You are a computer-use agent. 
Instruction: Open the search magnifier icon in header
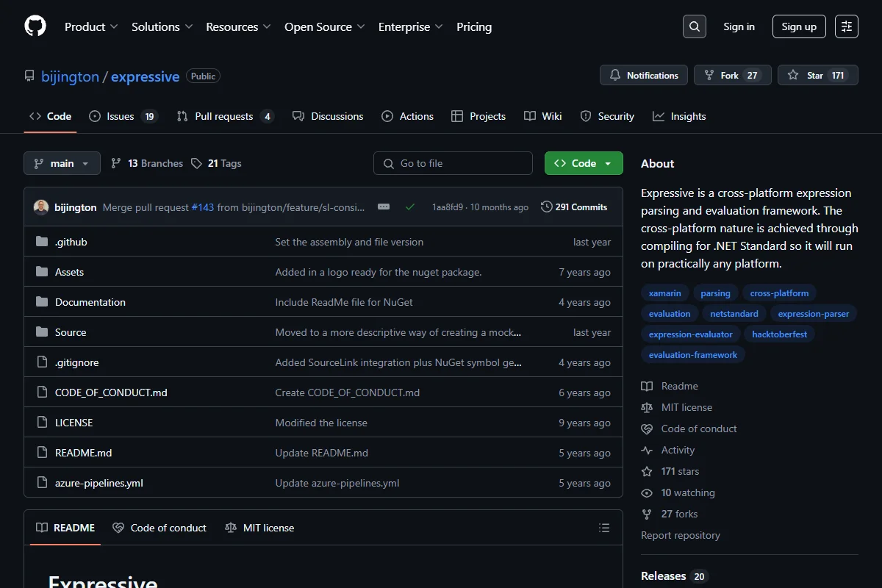click(694, 26)
